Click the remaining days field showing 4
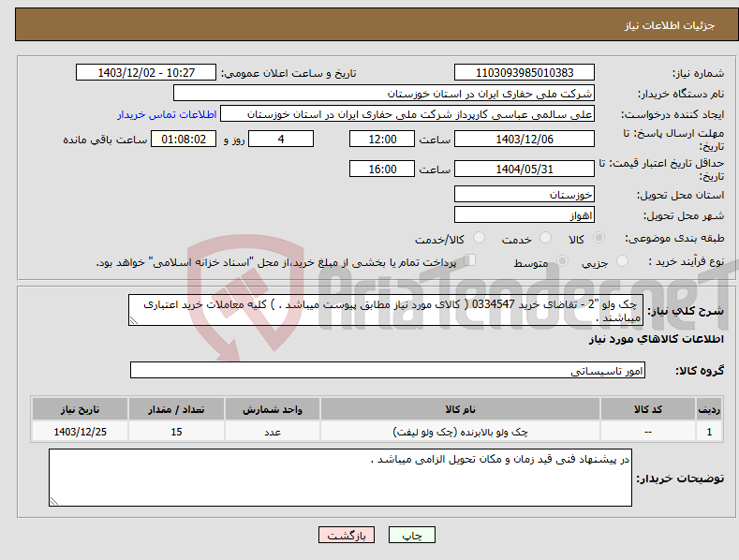Screen dimensions: 739x560 (x=281, y=139)
